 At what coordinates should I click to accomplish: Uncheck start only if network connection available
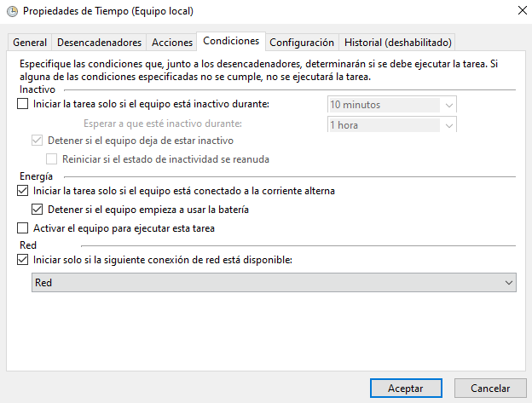tap(23, 260)
